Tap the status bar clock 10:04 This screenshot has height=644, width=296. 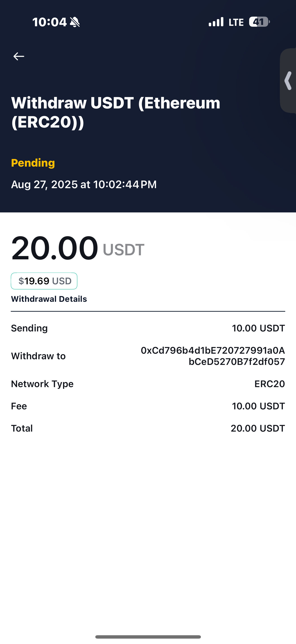(49, 22)
